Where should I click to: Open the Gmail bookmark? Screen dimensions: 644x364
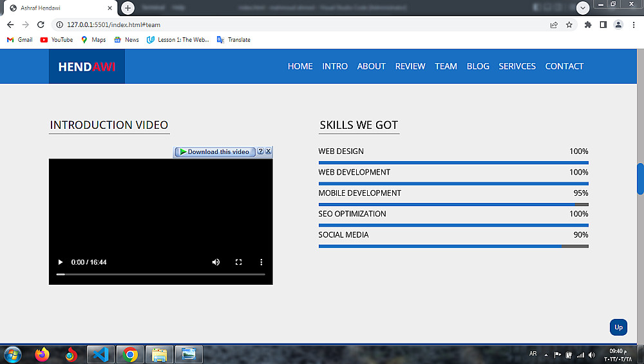tap(20, 40)
